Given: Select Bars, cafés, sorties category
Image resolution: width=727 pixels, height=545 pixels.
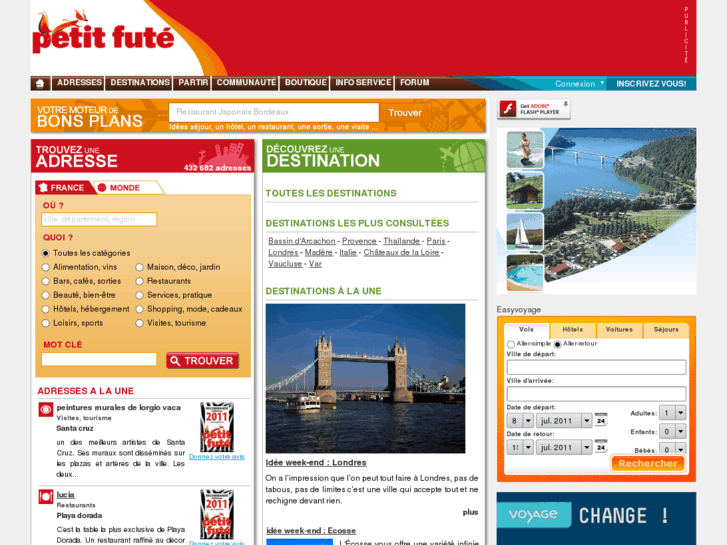Looking at the screenshot, I should point(45,281).
